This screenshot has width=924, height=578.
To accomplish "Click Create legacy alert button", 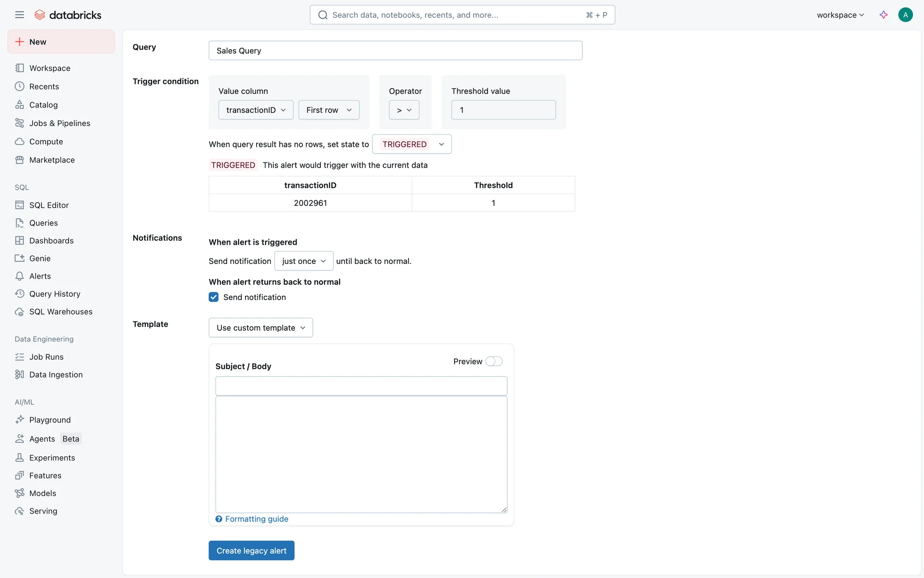I will [x=251, y=551].
